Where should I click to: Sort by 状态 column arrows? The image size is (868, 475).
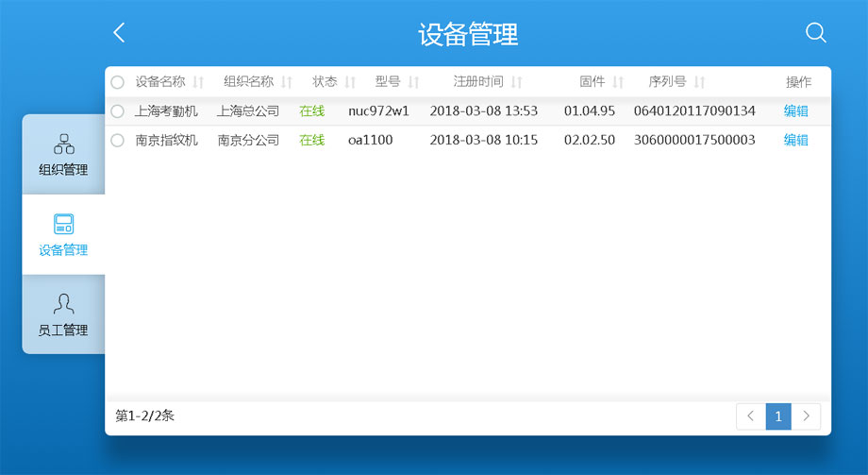pos(350,82)
